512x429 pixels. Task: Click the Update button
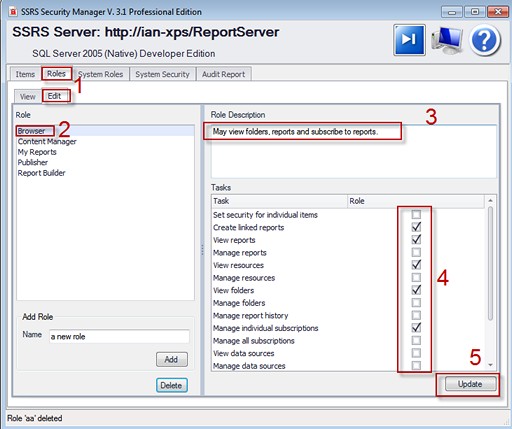(470, 384)
